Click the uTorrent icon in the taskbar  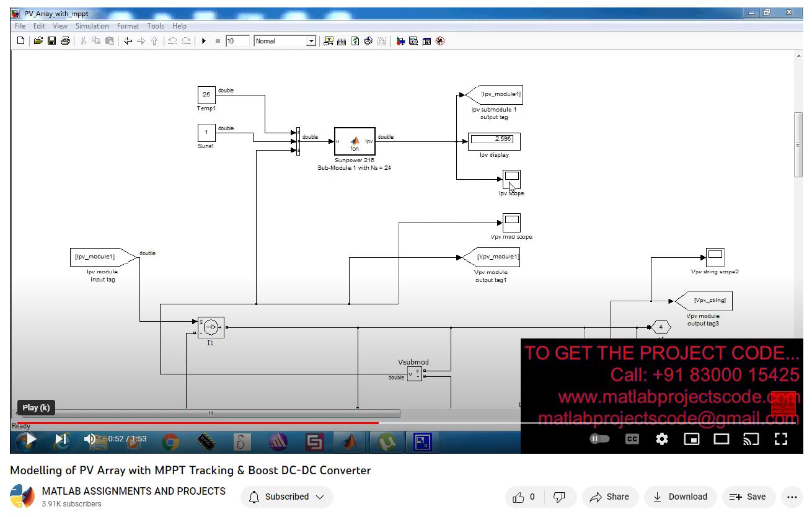pyautogui.click(x=387, y=441)
